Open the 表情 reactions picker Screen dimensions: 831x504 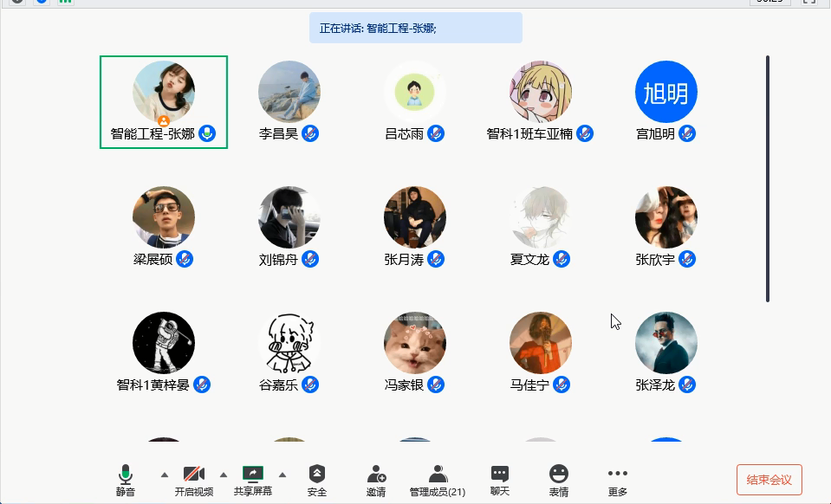(x=559, y=481)
